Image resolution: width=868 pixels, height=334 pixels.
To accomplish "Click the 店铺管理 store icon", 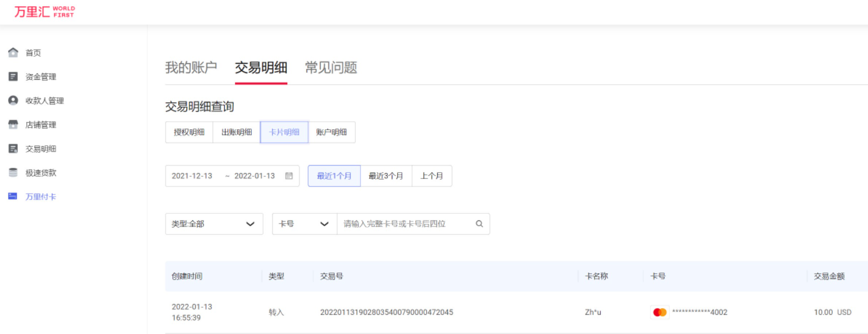I will click(13, 124).
